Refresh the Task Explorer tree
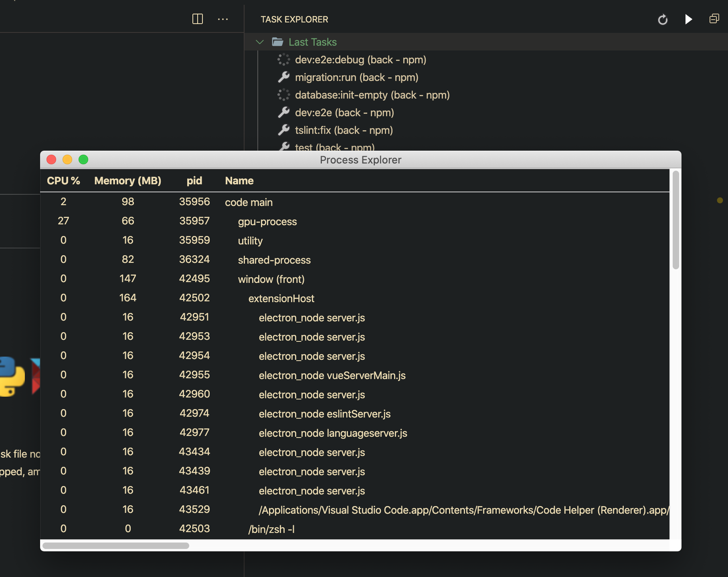Image resolution: width=728 pixels, height=577 pixels. pos(663,19)
